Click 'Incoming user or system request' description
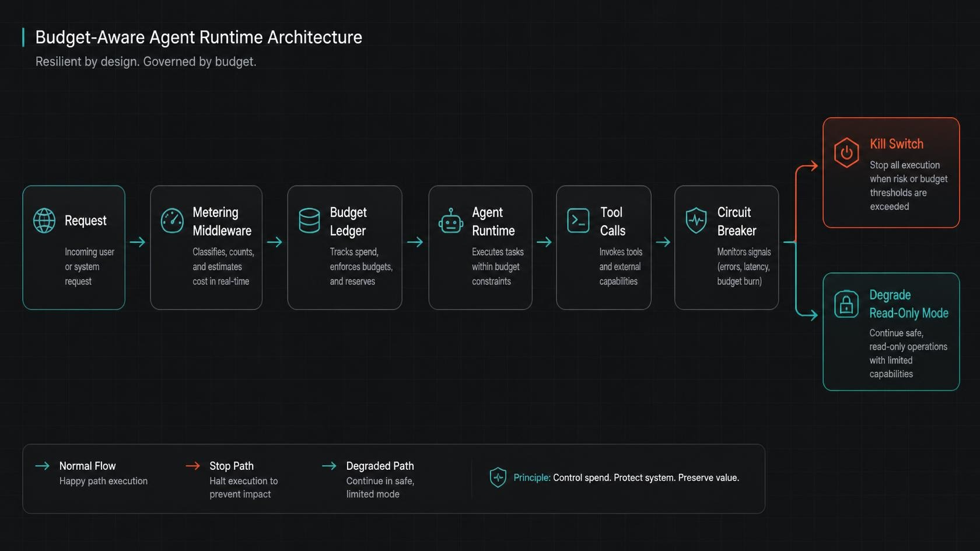The image size is (980, 551). pyautogui.click(x=89, y=266)
